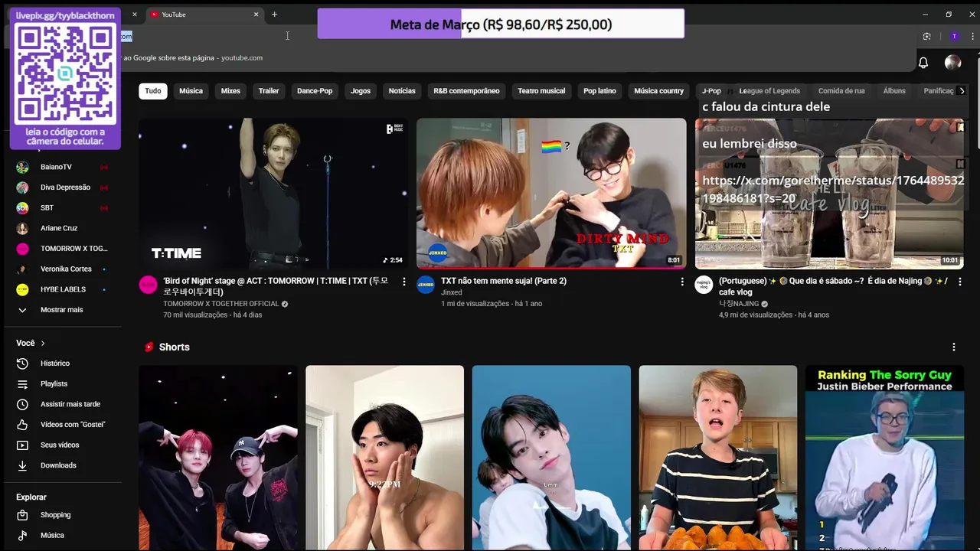
Task: Switch to the YouTube browser tab
Action: click(x=203, y=15)
